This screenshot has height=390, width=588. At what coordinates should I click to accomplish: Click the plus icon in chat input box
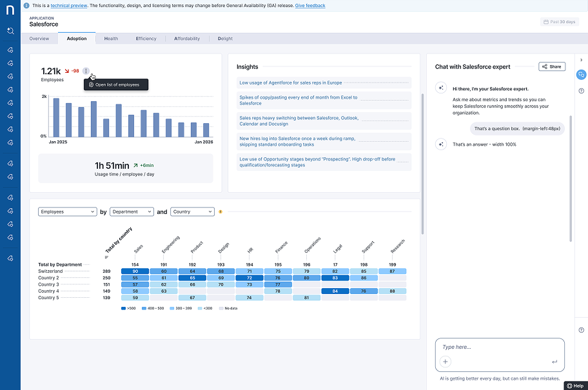coord(445,362)
